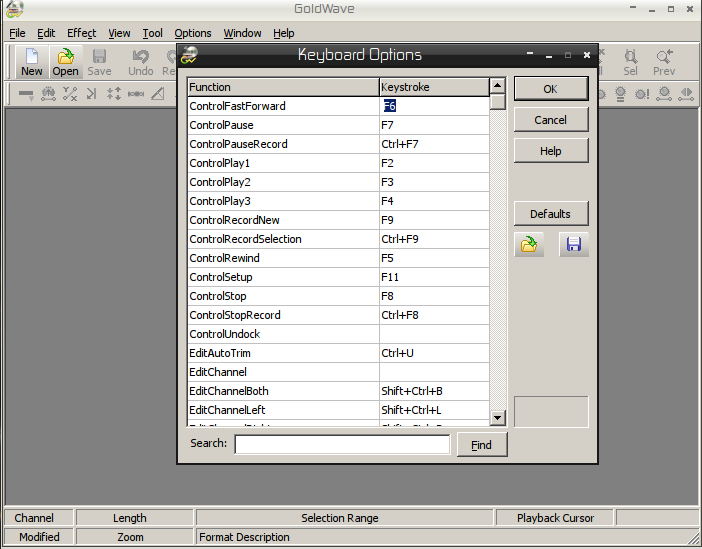Click the blue floppy save-keys icon in dialog
The image size is (702, 549).
[574, 244]
